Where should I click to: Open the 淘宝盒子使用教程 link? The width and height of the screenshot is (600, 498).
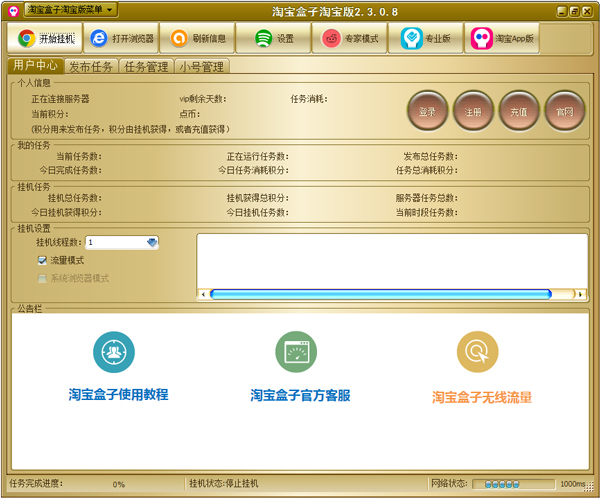[x=119, y=395]
